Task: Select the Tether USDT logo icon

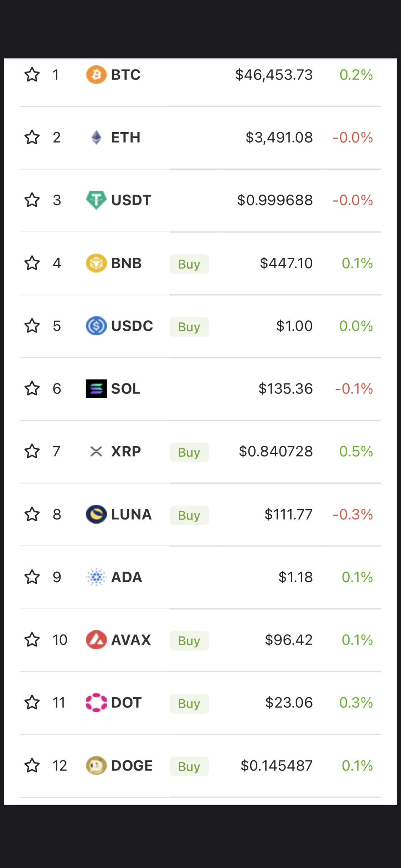Action: point(96,200)
